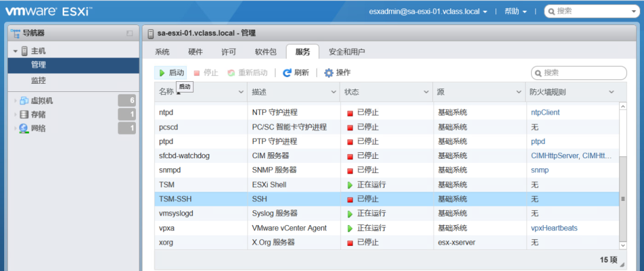This screenshot has width=644, height=271.
Task: Click the top 搜索 search field
Action: coord(592,11)
